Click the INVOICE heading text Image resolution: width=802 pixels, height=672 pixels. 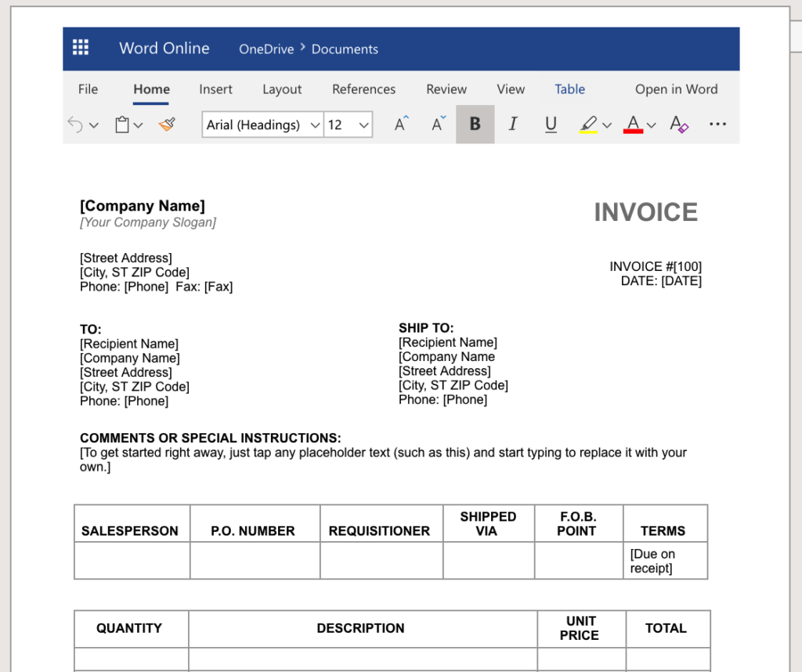645,211
